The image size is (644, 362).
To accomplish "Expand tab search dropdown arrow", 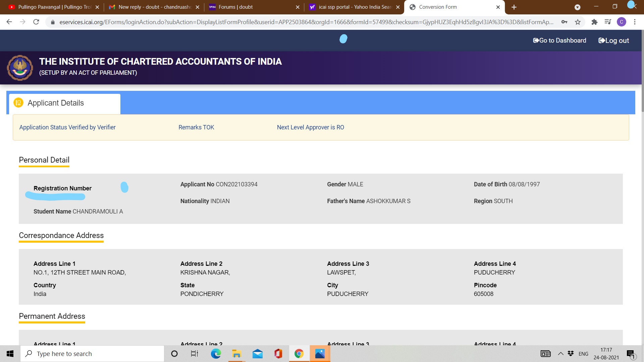I will pyautogui.click(x=577, y=7).
